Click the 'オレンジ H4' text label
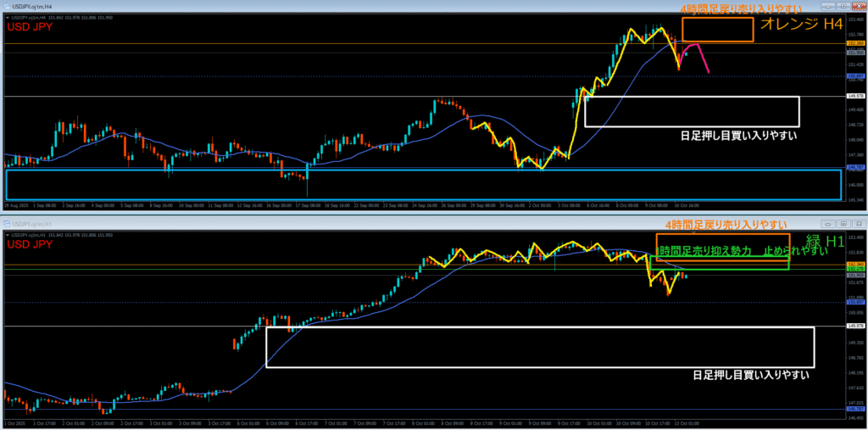The height and width of the screenshot is (430, 868). pos(801,25)
